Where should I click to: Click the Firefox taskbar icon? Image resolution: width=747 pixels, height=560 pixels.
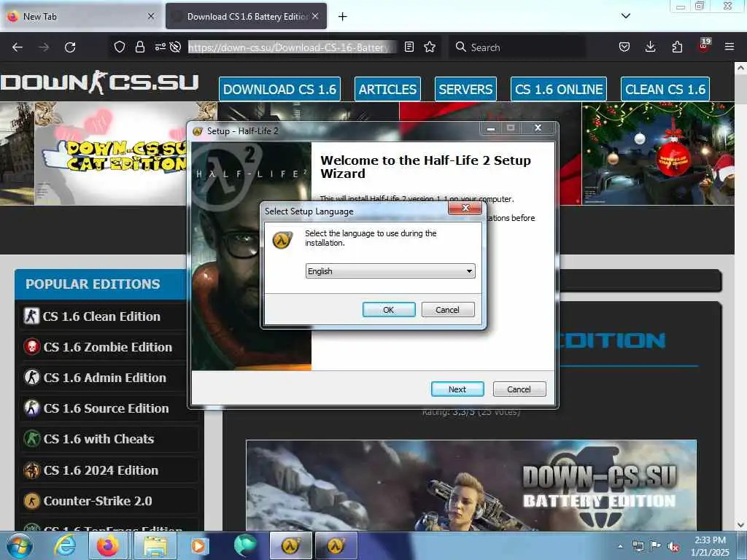(109, 545)
